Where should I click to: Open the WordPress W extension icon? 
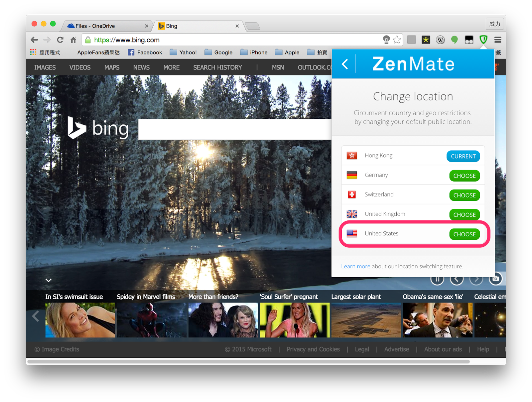pos(440,40)
